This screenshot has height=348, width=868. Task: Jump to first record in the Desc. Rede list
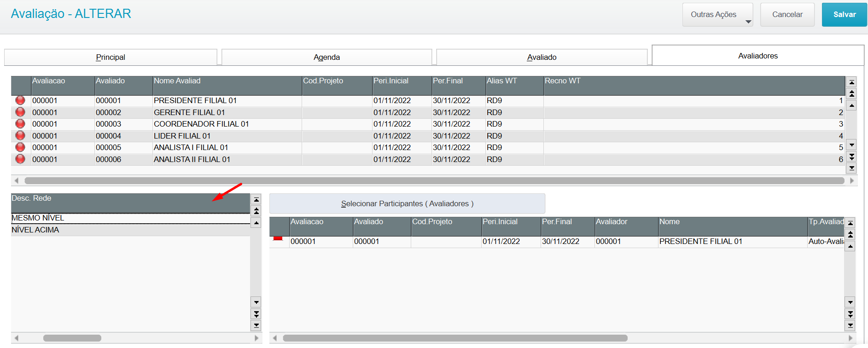pyautogui.click(x=256, y=200)
